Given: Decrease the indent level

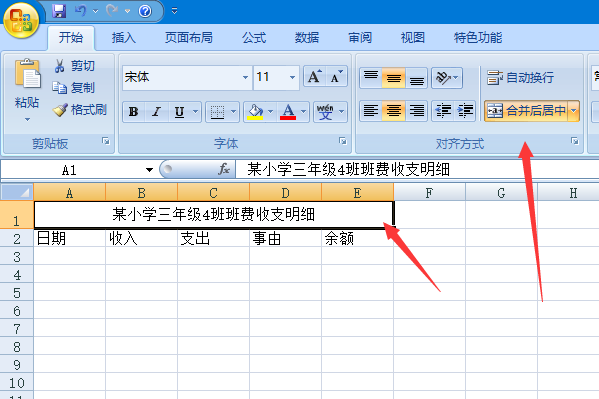Looking at the screenshot, I should click(443, 111).
